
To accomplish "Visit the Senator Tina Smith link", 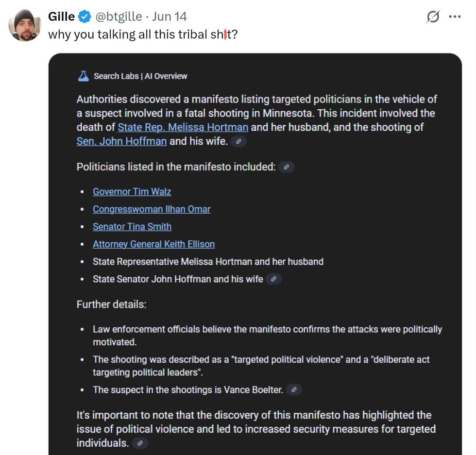I will click(x=132, y=227).
